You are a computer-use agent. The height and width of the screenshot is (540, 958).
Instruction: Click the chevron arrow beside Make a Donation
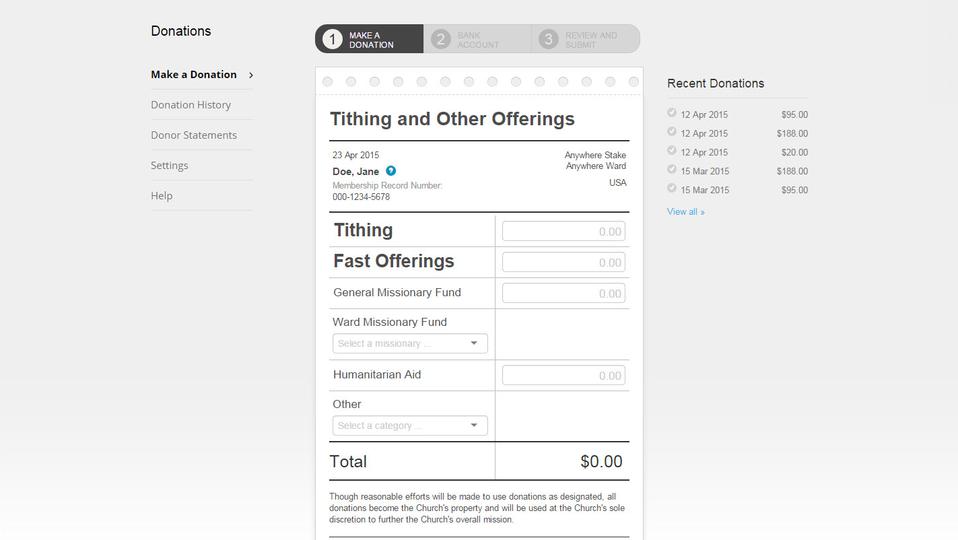(x=251, y=75)
